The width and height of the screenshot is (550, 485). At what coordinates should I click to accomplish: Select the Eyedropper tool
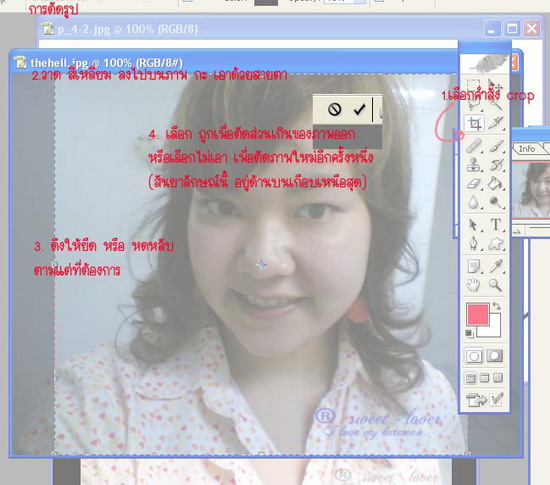(x=496, y=266)
